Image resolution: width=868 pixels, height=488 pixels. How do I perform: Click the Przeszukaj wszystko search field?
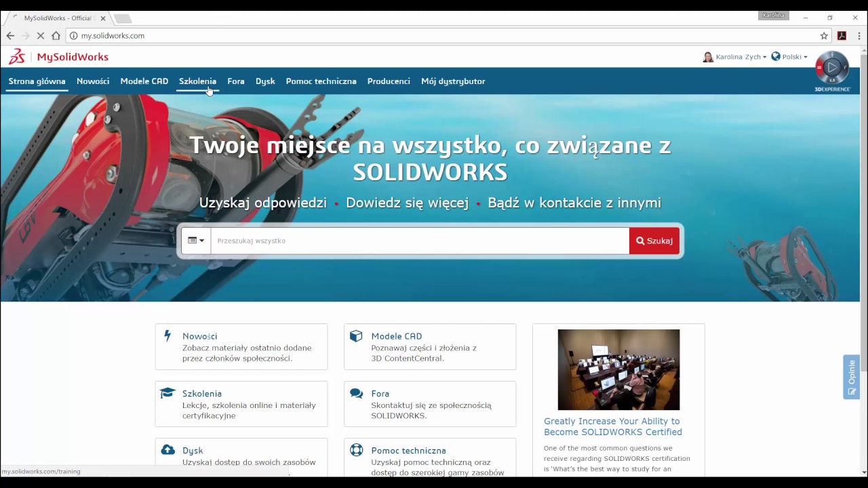point(420,241)
